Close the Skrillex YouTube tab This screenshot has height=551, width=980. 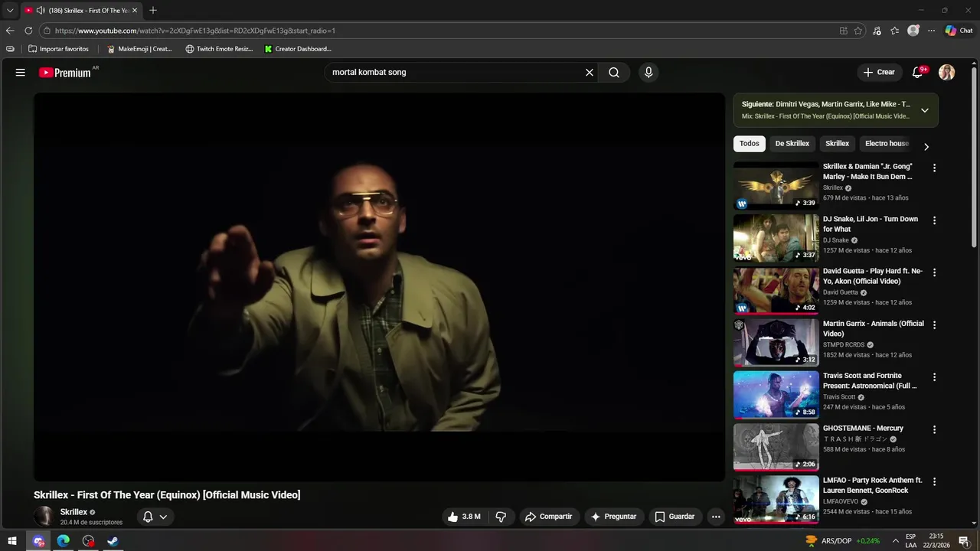135,10
